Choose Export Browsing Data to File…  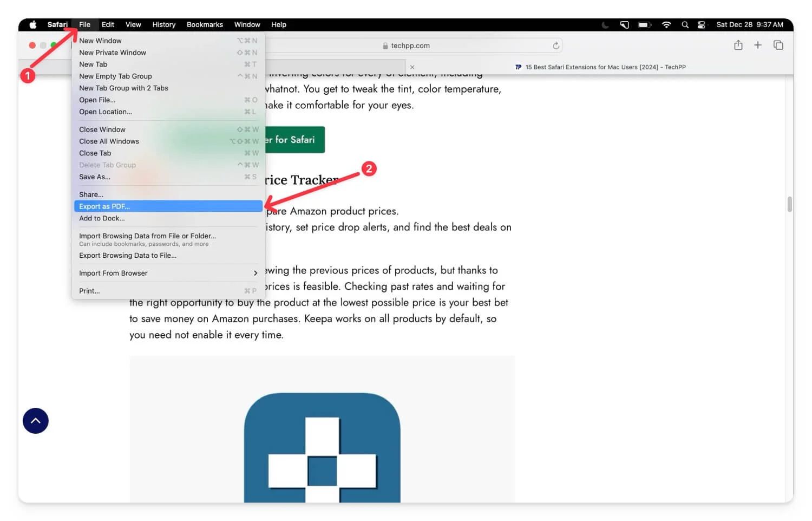tap(168, 256)
